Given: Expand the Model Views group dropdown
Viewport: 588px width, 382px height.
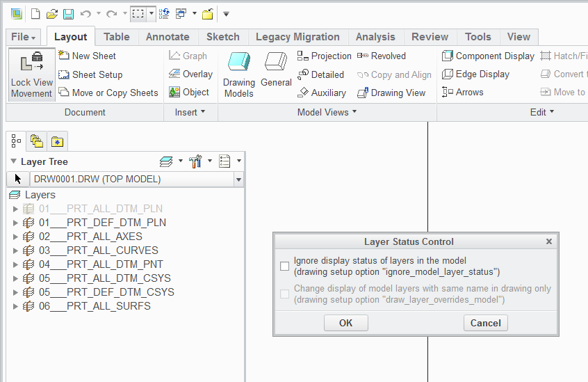Looking at the screenshot, I should (327, 112).
